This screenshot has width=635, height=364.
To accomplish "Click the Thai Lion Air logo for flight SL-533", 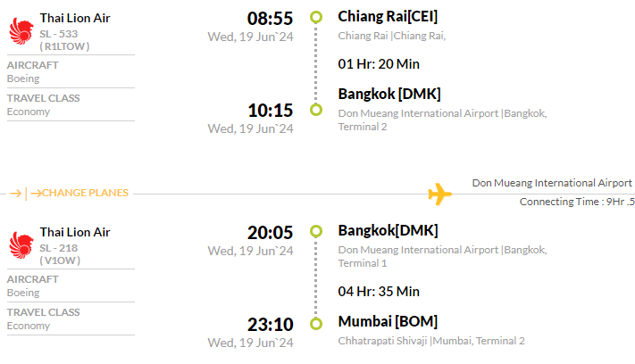I will [21, 31].
